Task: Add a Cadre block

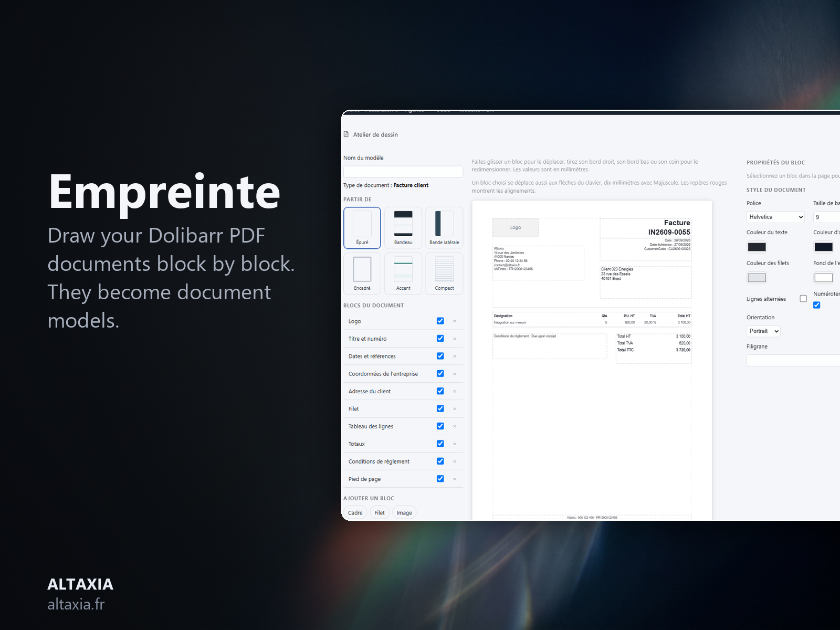Action: [355, 513]
